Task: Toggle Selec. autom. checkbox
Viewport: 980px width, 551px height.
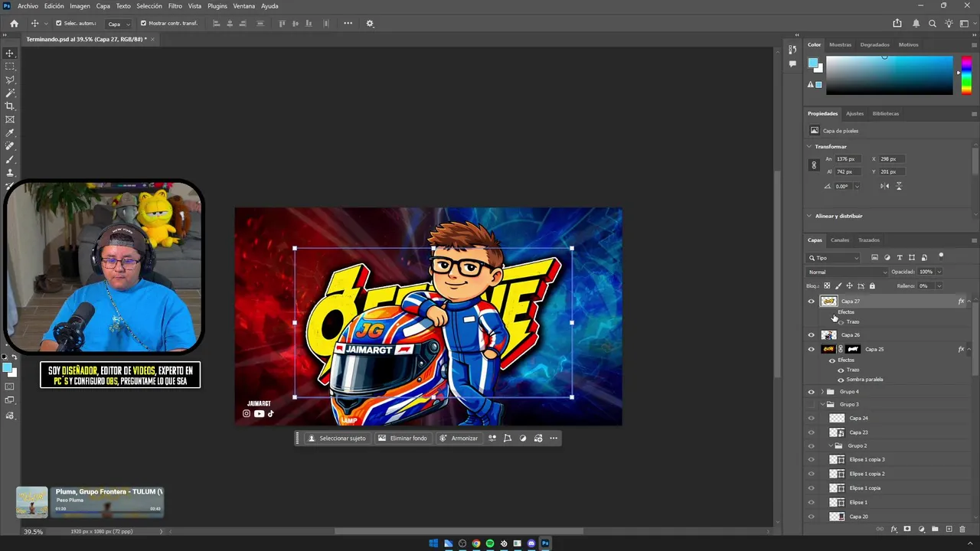Action: pos(59,24)
